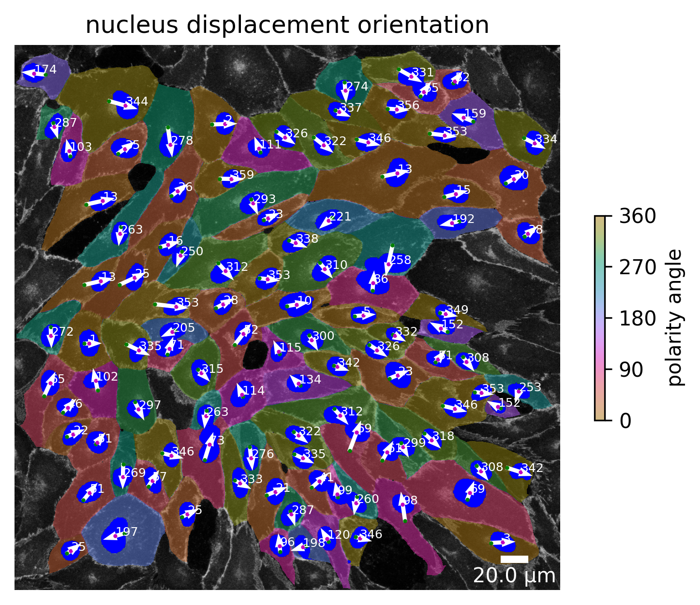700x605 pixels.
Task: Pick the cell label 297
Action: click(x=150, y=405)
